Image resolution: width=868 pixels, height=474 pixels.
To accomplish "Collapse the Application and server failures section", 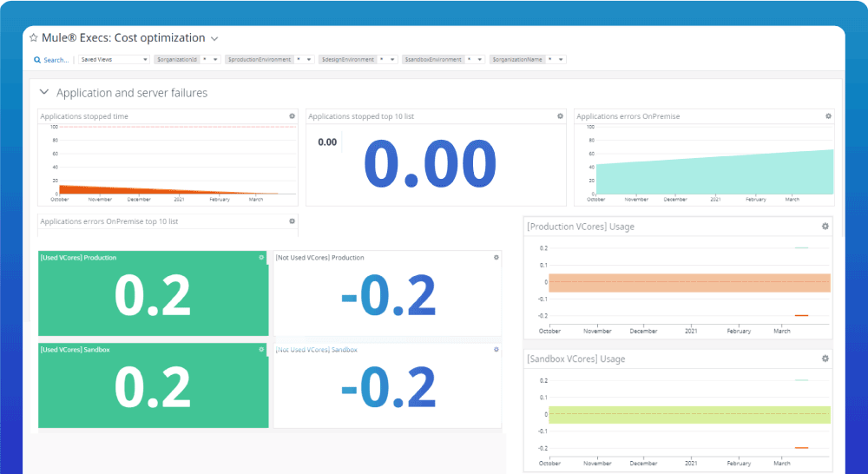I will tap(44, 92).
